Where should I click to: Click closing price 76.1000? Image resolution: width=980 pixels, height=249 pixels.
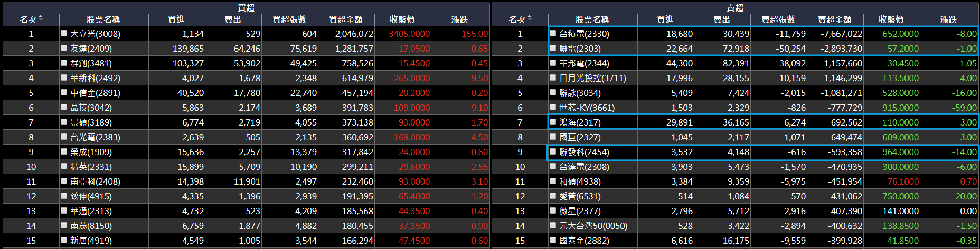(903, 181)
